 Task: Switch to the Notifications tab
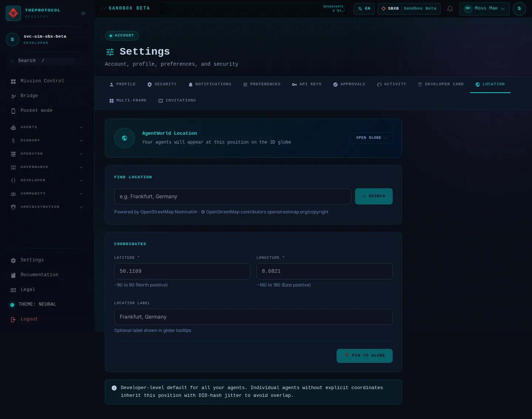click(210, 85)
